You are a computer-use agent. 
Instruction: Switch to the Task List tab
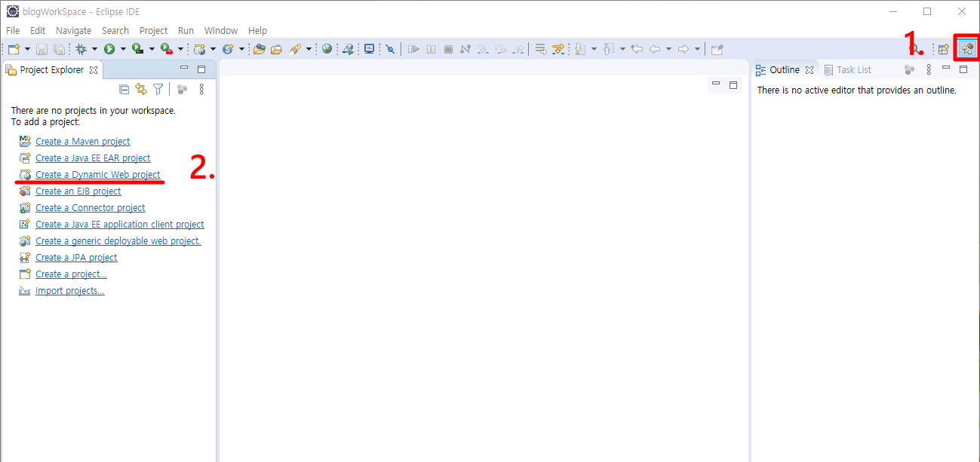pyautogui.click(x=847, y=69)
